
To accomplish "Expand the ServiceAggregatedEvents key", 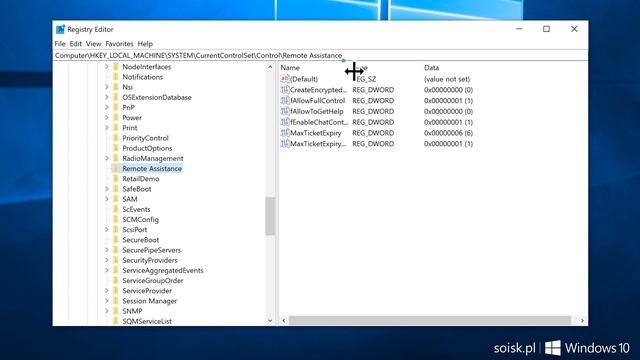I will 107,270.
